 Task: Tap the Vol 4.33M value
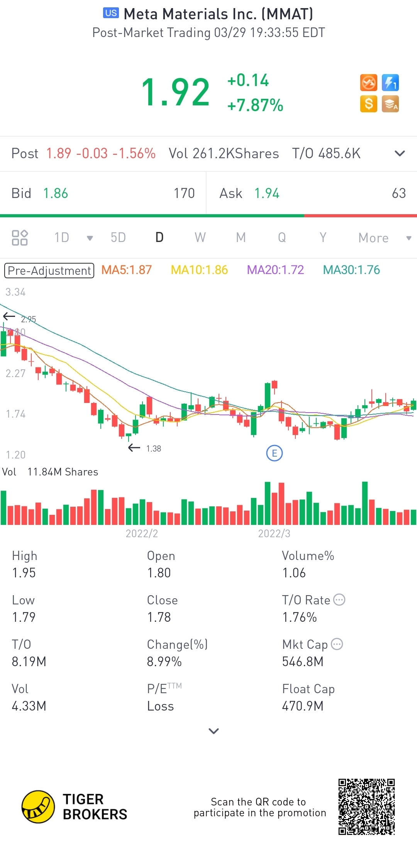pos(29,706)
